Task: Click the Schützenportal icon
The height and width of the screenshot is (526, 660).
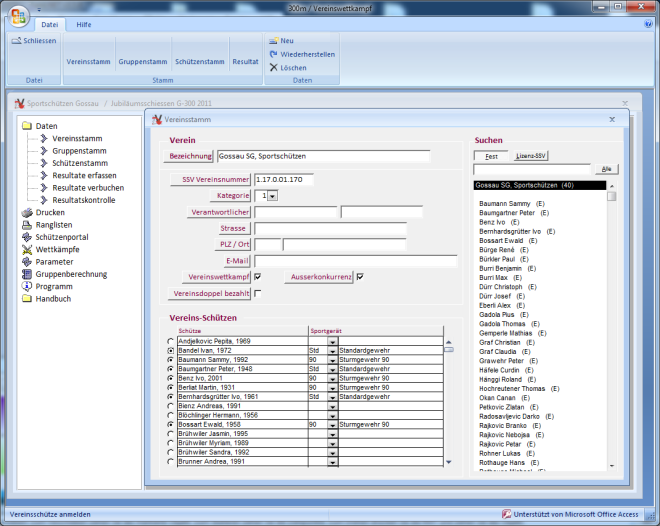Action: pyautogui.click(x=28, y=237)
